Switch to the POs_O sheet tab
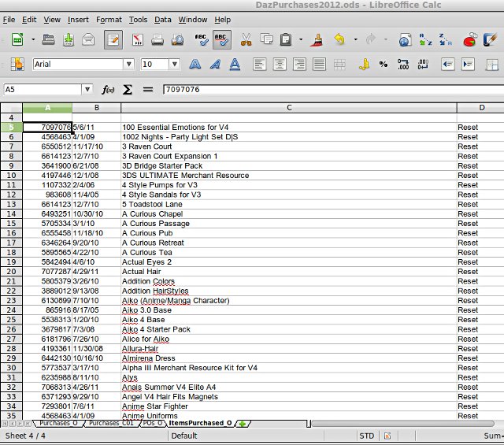This screenshot has height=445, width=504. 153,423
